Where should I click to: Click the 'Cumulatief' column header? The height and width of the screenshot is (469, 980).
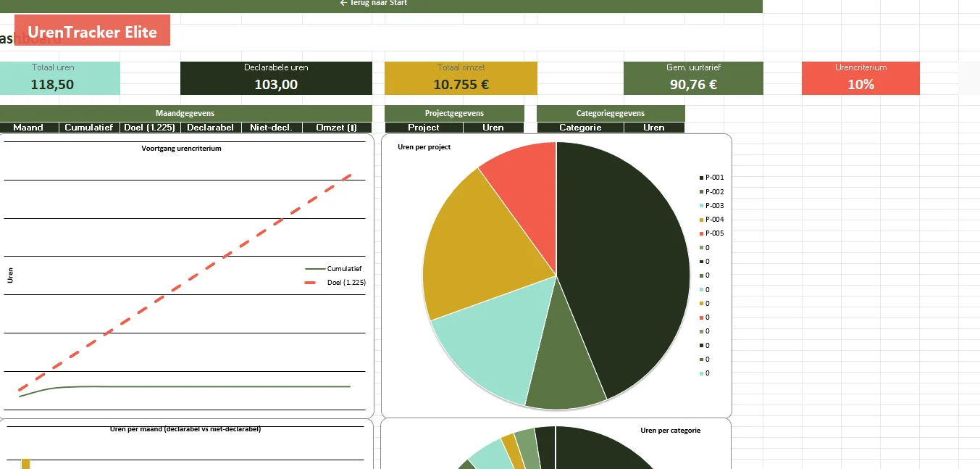tap(89, 128)
